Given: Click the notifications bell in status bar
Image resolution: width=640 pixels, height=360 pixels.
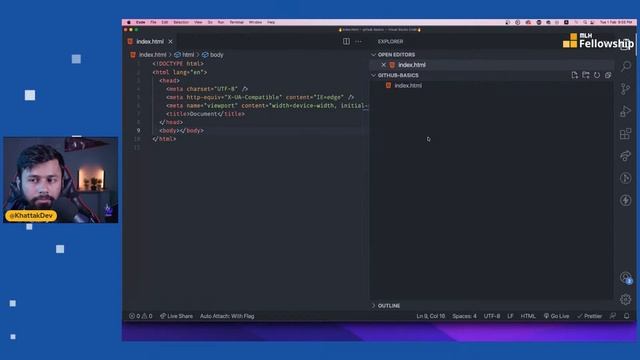Looking at the screenshot, I should point(627,316).
